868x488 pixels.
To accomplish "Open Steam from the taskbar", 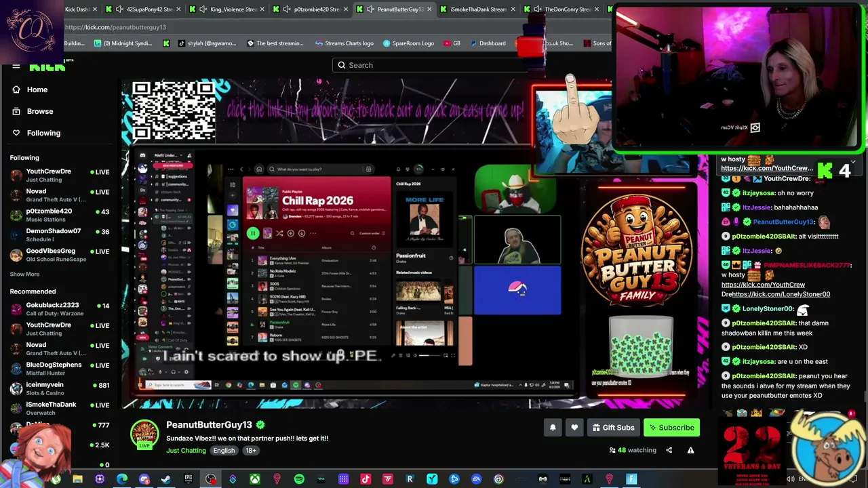I will 166,479.
